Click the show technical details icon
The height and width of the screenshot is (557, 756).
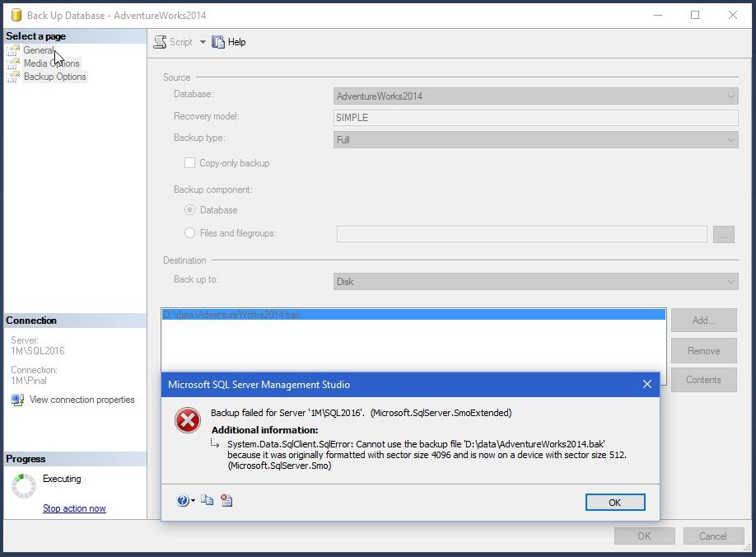pyautogui.click(x=226, y=500)
